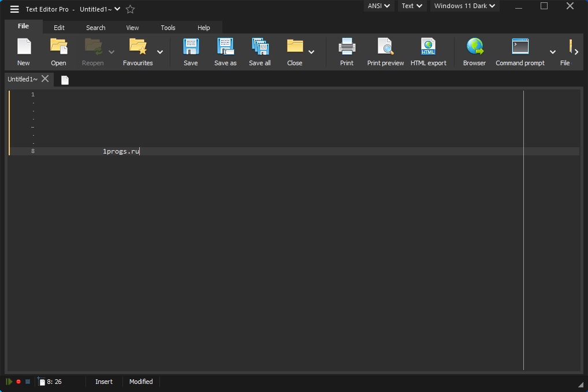
Task: Export the document as HTML
Action: (x=429, y=51)
